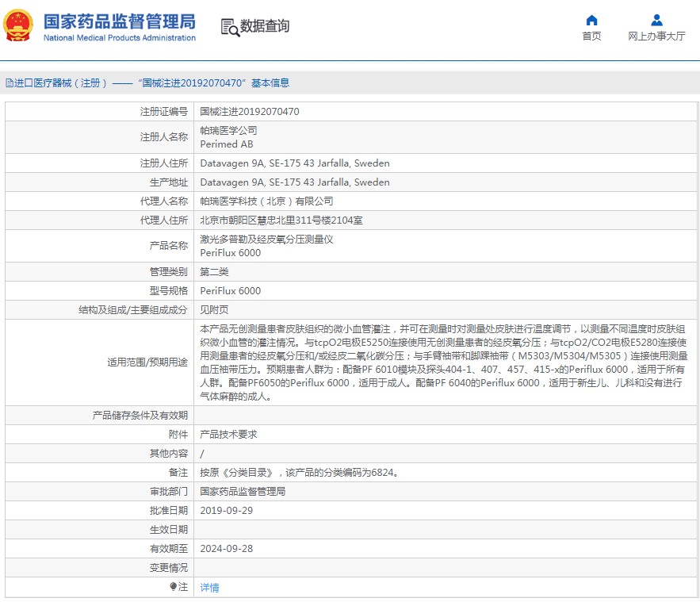Click the 数据查询 heading text

coord(265,26)
